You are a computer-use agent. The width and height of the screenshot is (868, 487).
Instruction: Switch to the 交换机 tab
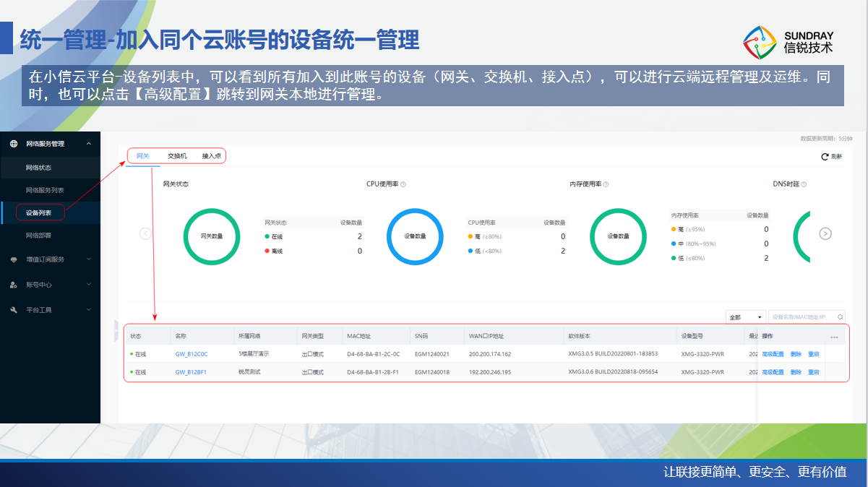pos(177,156)
